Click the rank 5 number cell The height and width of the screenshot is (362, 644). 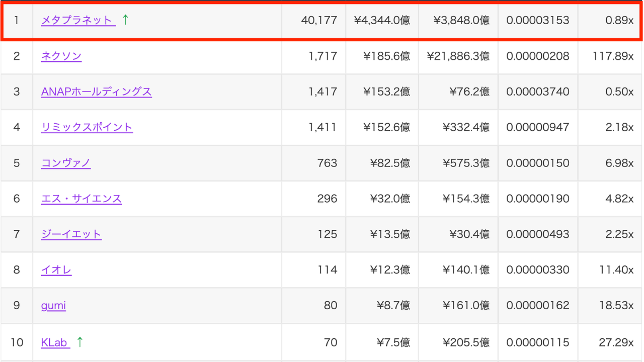click(x=17, y=163)
